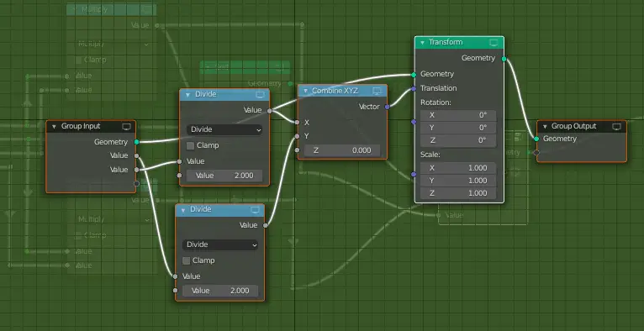This screenshot has height=331, width=644.
Task: Click the Scale Y 1.000 field in Transform
Action: pyautogui.click(x=458, y=181)
